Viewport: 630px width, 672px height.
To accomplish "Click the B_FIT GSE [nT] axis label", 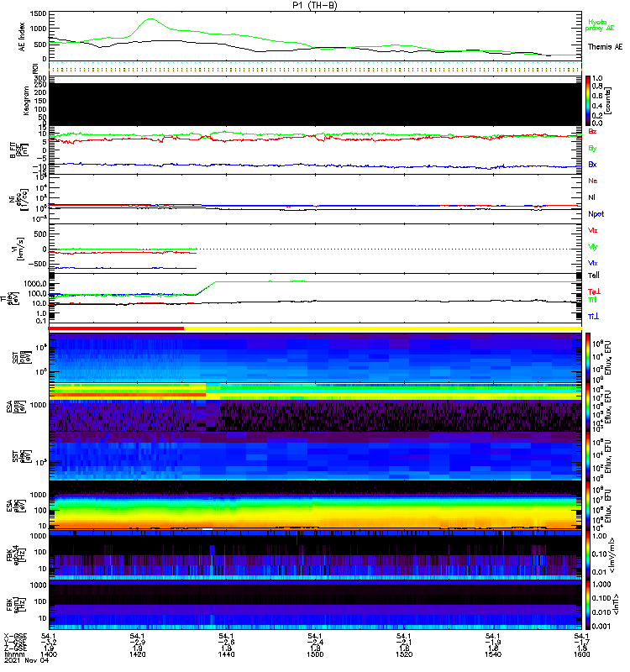I will click(x=18, y=150).
